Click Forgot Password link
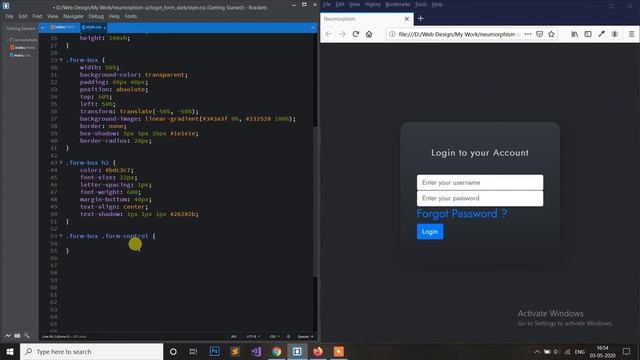The height and width of the screenshot is (360, 640). point(462,213)
